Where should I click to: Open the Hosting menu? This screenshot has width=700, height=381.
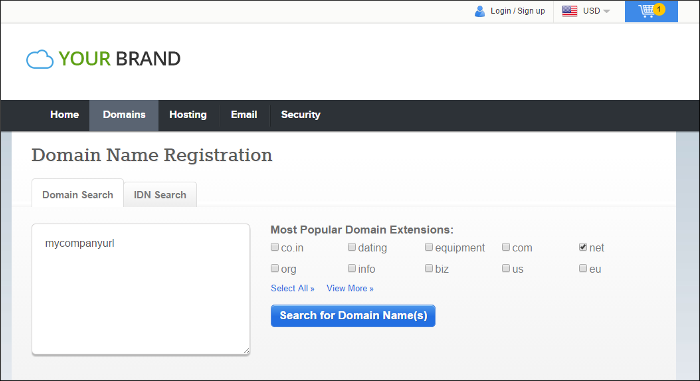tap(188, 115)
